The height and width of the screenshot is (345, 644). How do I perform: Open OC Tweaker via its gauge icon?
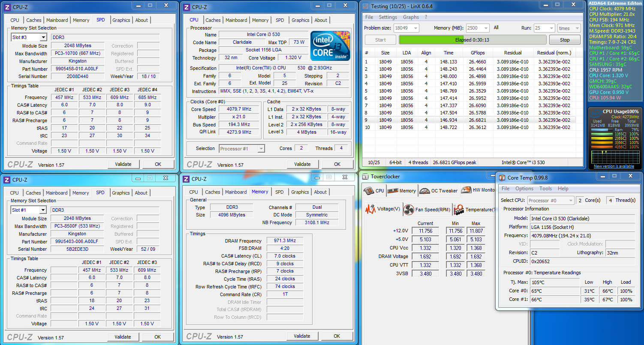click(424, 191)
